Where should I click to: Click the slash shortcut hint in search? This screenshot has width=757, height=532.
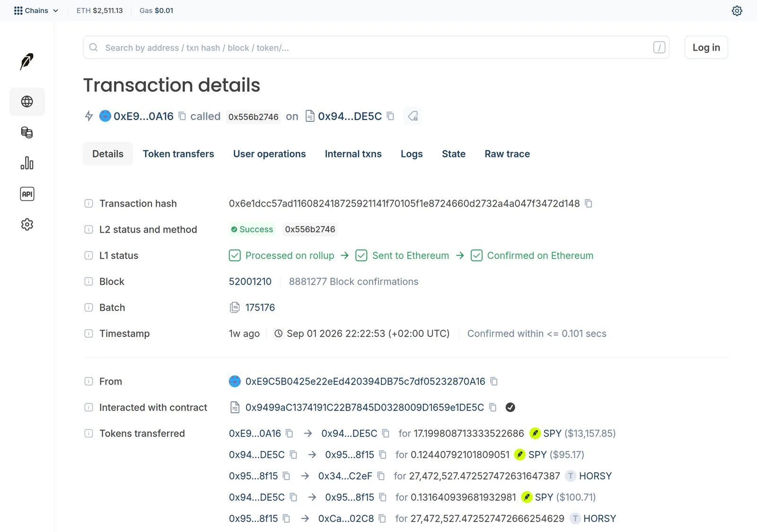coord(659,47)
